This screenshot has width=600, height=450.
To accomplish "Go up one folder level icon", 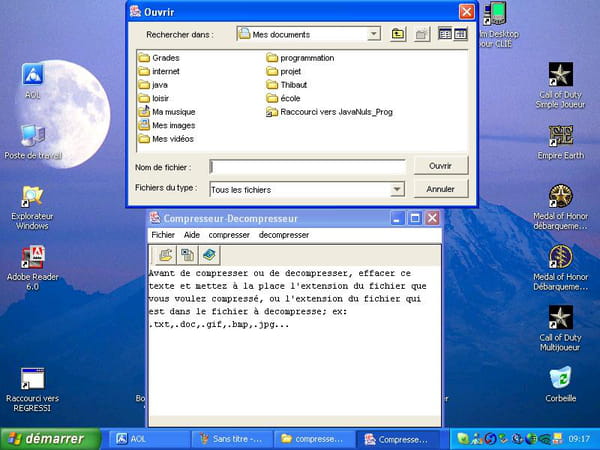I will 398,34.
